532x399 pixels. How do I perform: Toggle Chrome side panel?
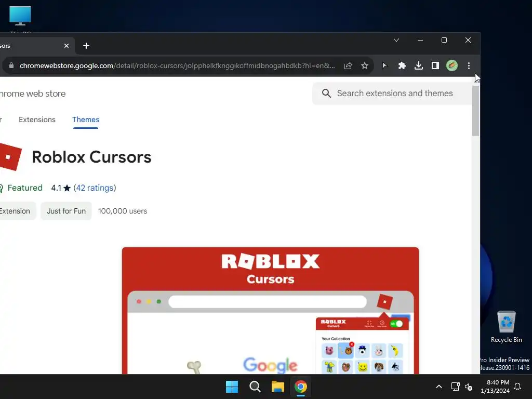point(435,65)
